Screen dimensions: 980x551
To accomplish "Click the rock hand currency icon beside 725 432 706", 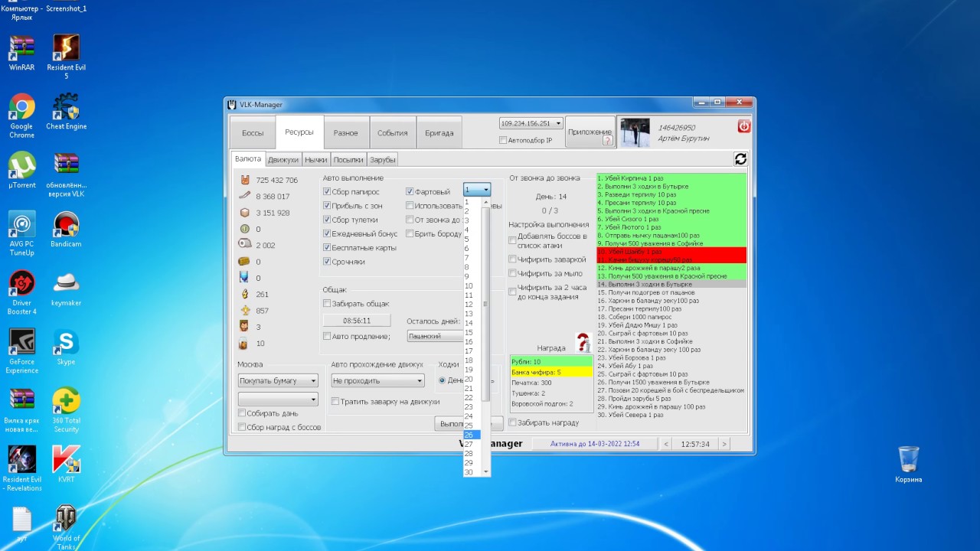I will [245, 181].
